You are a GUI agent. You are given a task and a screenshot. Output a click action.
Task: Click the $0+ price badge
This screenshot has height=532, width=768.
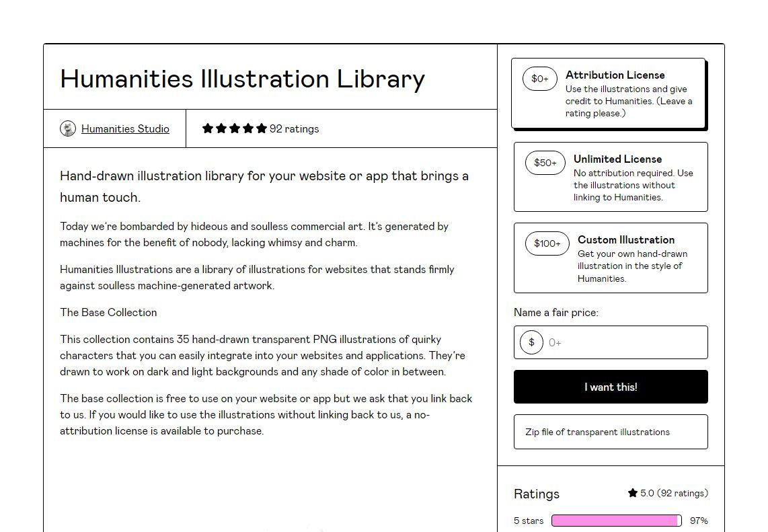(540, 79)
